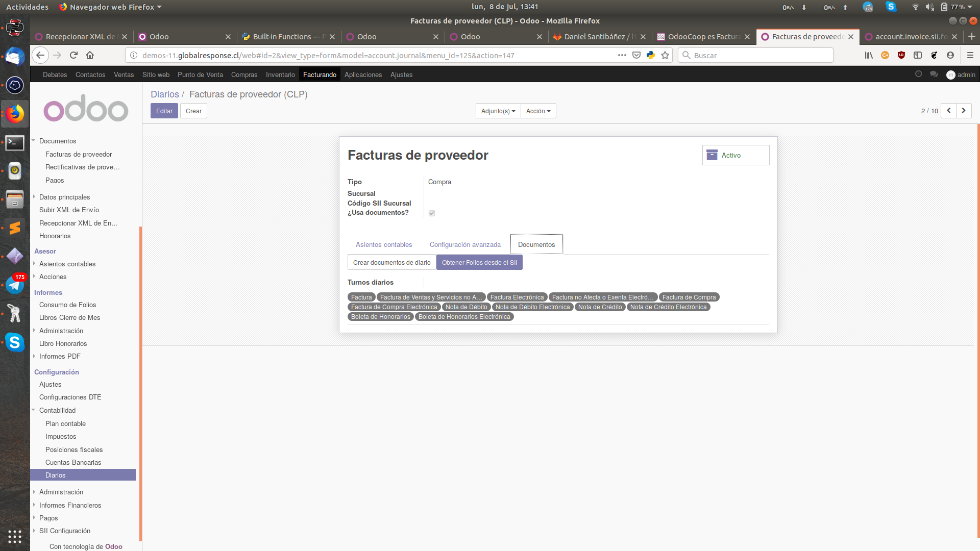Expand the Asientos contables sidebar section
Viewport: 980px width, 551px height.
point(67,264)
